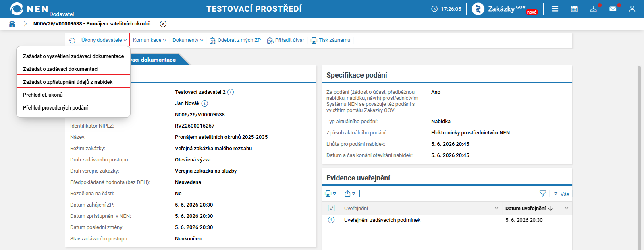Open the Uveřejnění column filter arrow
The width and height of the screenshot is (644, 250).
coord(497,208)
